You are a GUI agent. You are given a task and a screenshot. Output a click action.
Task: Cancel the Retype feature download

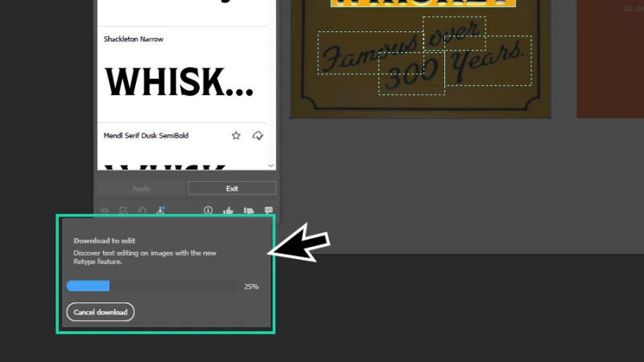click(x=100, y=312)
